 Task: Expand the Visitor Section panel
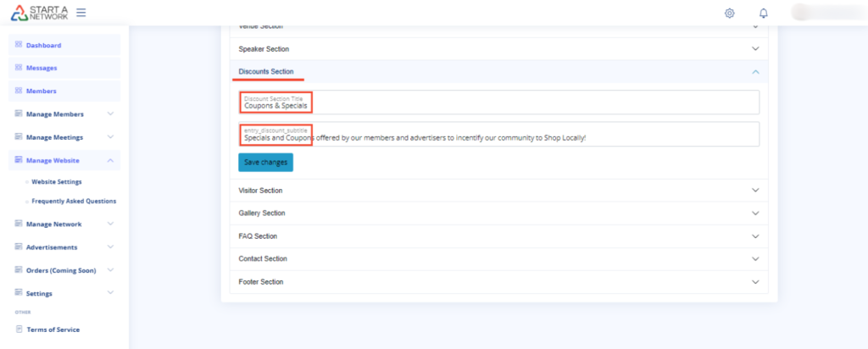tap(755, 191)
